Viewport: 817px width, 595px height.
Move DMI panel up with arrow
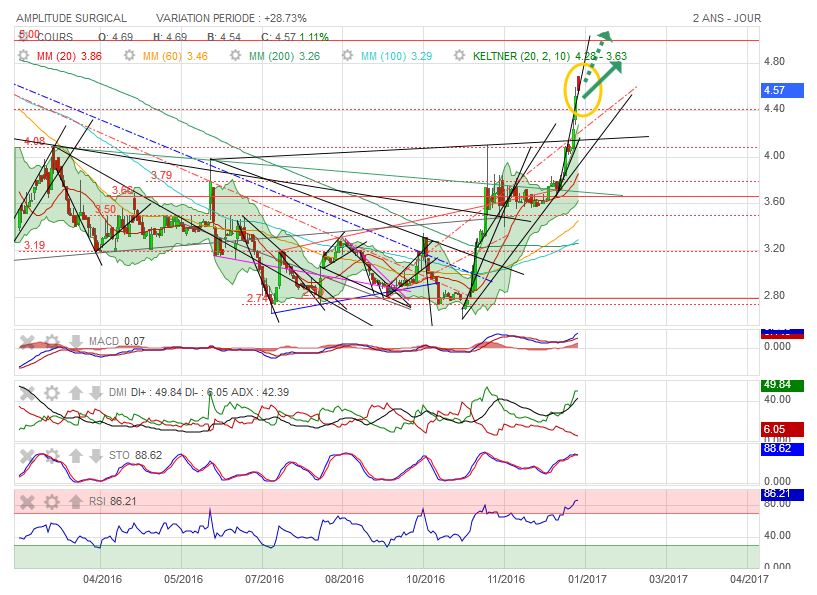click(76, 392)
